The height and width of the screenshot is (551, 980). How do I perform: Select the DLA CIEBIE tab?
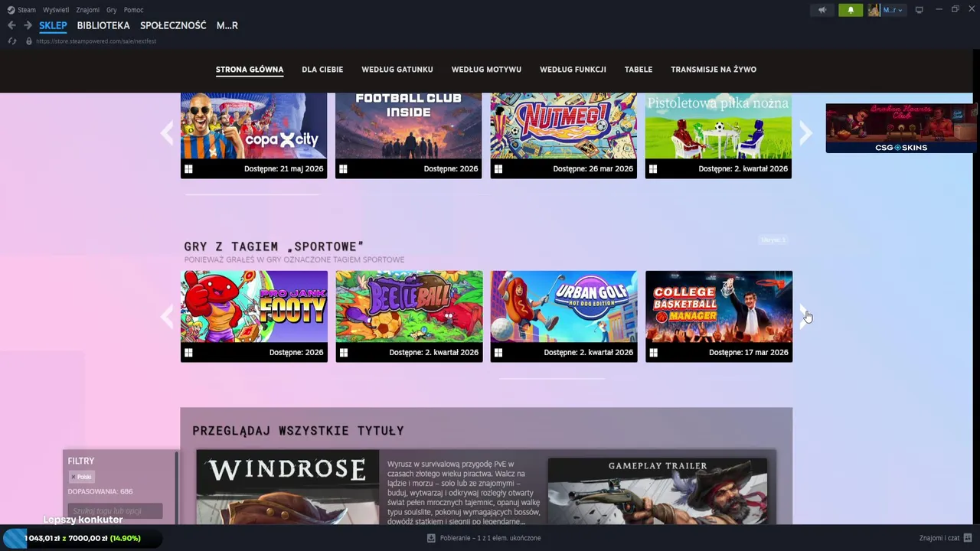point(322,69)
